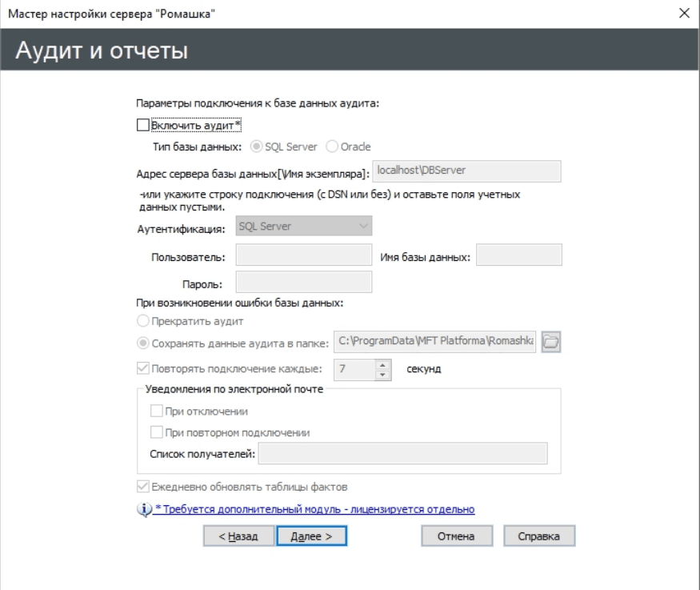Check «При повторном подключении» notification box
Image resolution: width=700 pixels, height=590 pixels.
[157, 432]
